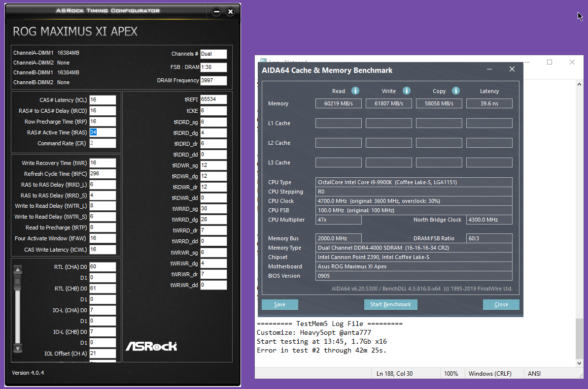Click the 'Customize: Heavy5opt @anta777' line
This screenshot has height=389, width=588.
pyautogui.click(x=314, y=333)
